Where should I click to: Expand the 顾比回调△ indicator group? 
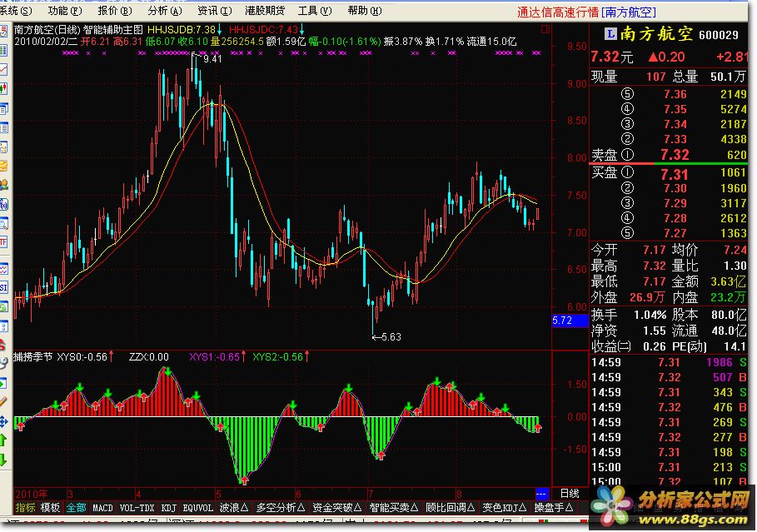pos(450,507)
